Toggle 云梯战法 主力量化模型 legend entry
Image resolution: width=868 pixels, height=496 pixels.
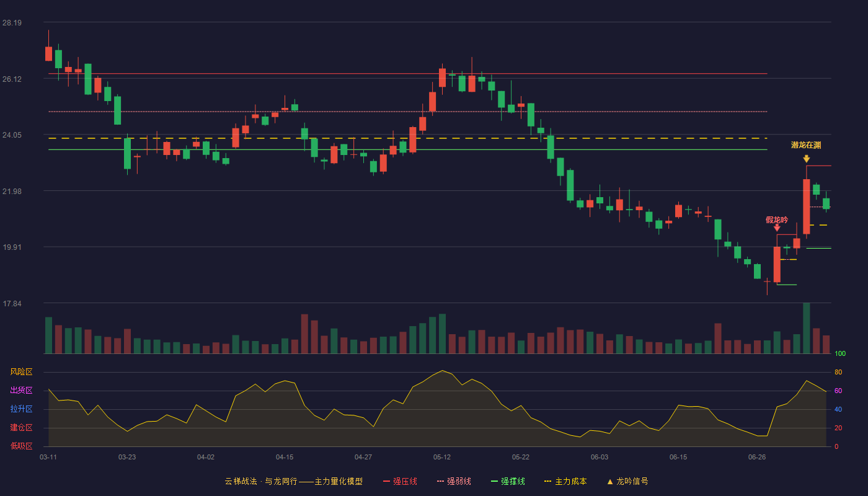[x=293, y=482]
